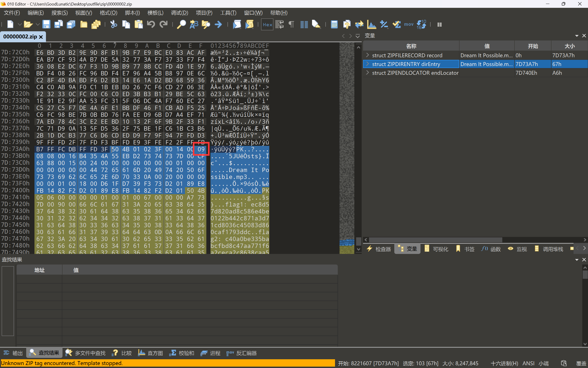This screenshot has height=368, width=588.
Task: Close the 变量 panel
Action: pyautogui.click(x=584, y=36)
